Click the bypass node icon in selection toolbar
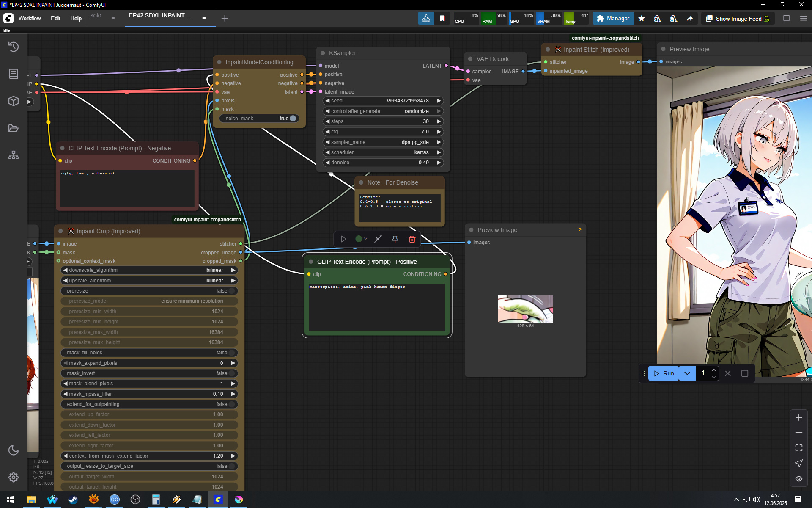This screenshot has height=508, width=812. pos(378,239)
